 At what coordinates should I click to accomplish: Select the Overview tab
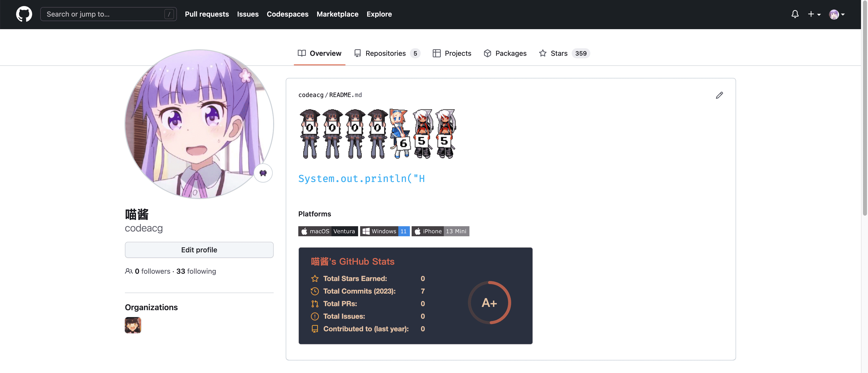(x=319, y=53)
